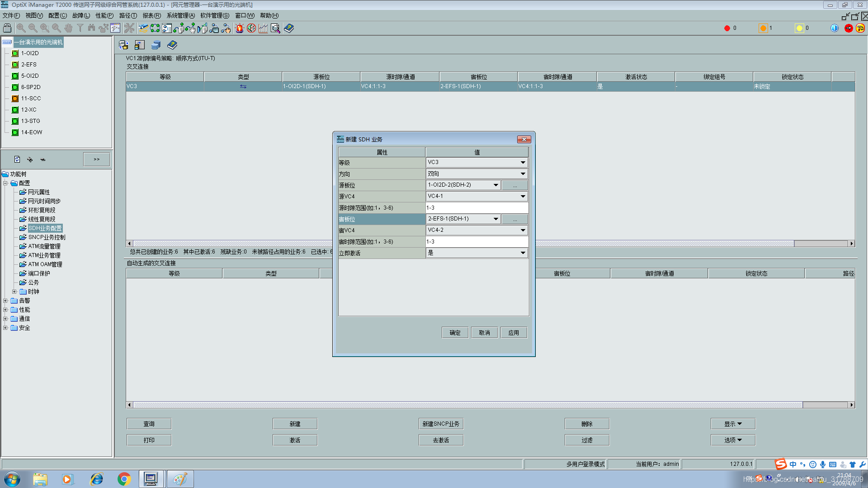The height and width of the screenshot is (488, 868).
Task: Click the blue database stack icon
Action: [x=156, y=45]
